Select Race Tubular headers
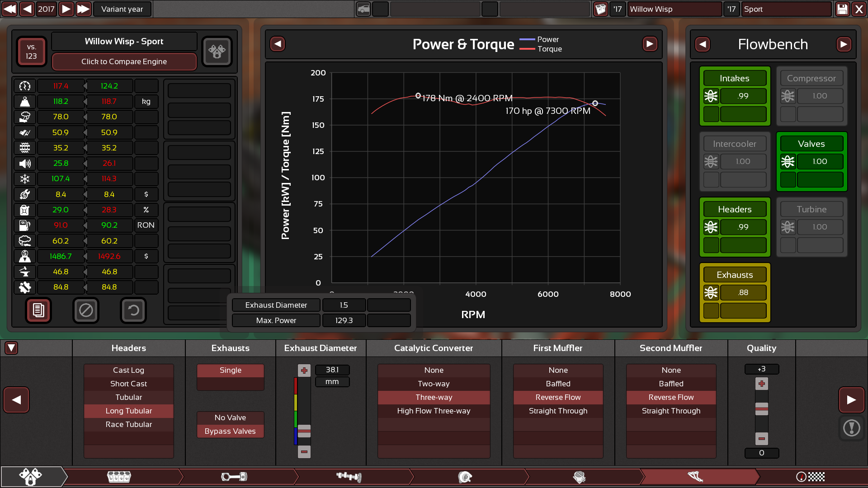 (129, 424)
